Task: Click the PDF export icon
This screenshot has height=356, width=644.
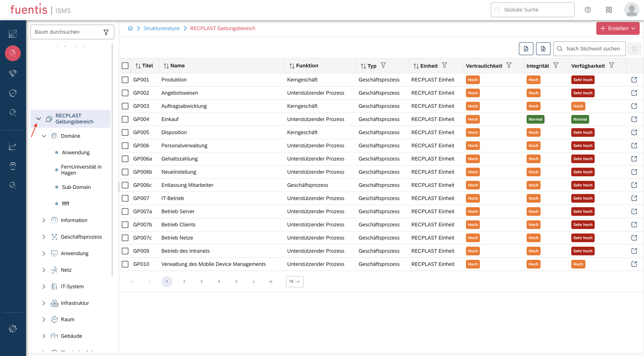Action: point(526,49)
